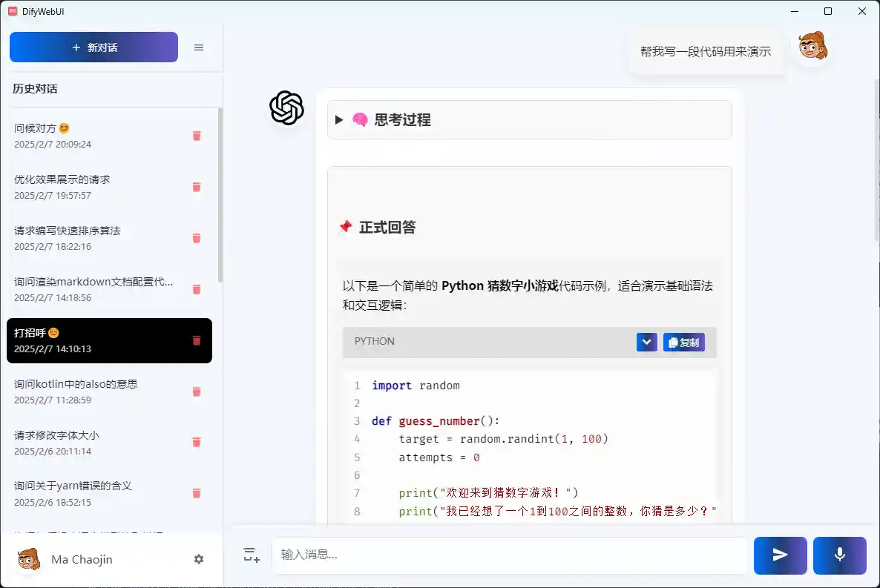The width and height of the screenshot is (880, 588).
Task: Delete the 询问渲染markdown文档配置 conversation
Action: (197, 289)
